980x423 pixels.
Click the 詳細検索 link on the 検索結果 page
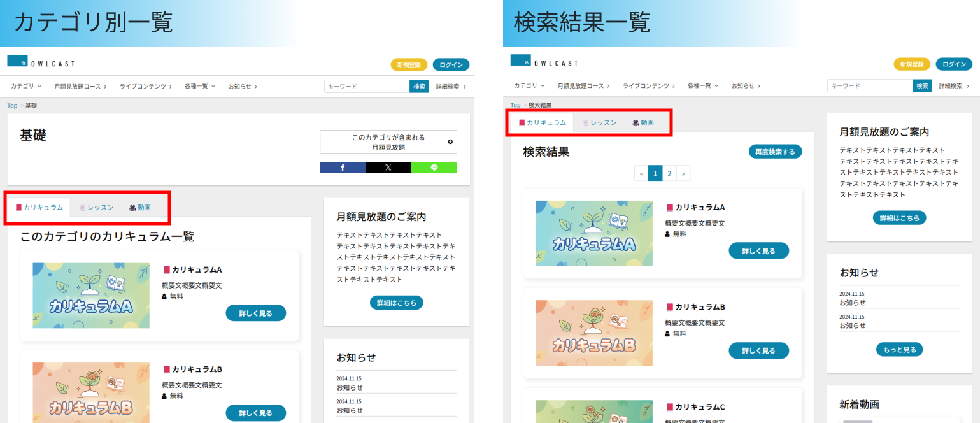953,86
